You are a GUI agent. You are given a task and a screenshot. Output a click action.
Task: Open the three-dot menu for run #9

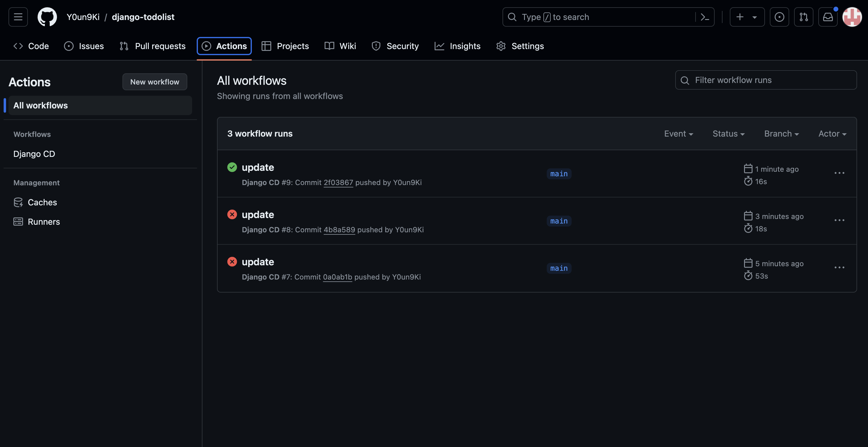tap(839, 173)
